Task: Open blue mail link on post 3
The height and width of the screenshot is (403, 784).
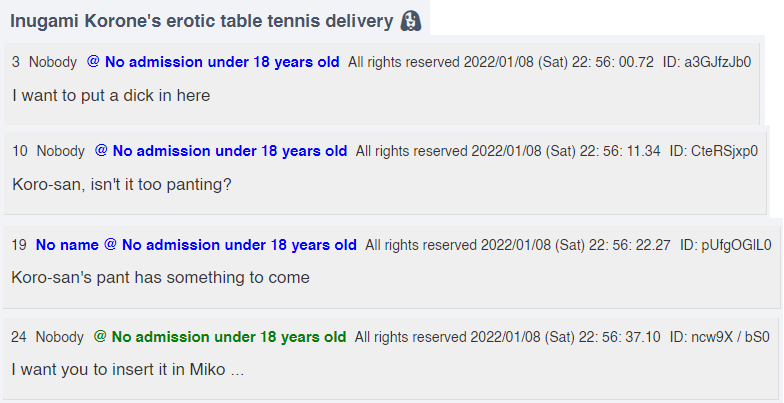Action: click(x=213, y=62)
